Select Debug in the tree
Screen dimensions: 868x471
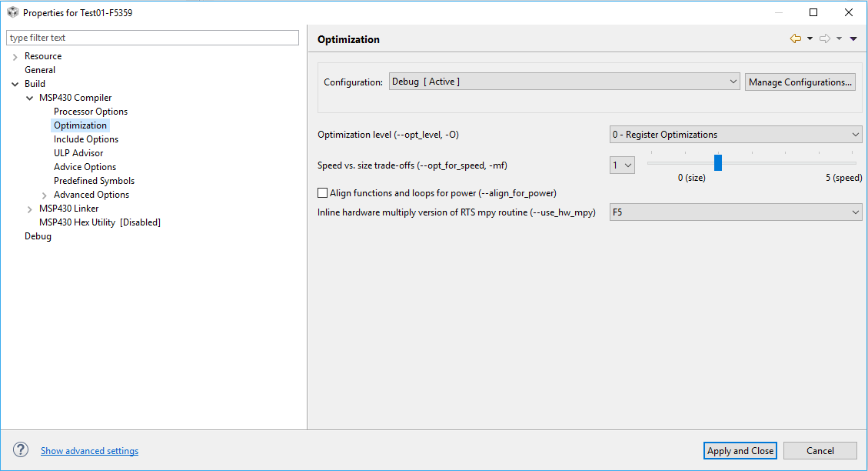(38, 236)
